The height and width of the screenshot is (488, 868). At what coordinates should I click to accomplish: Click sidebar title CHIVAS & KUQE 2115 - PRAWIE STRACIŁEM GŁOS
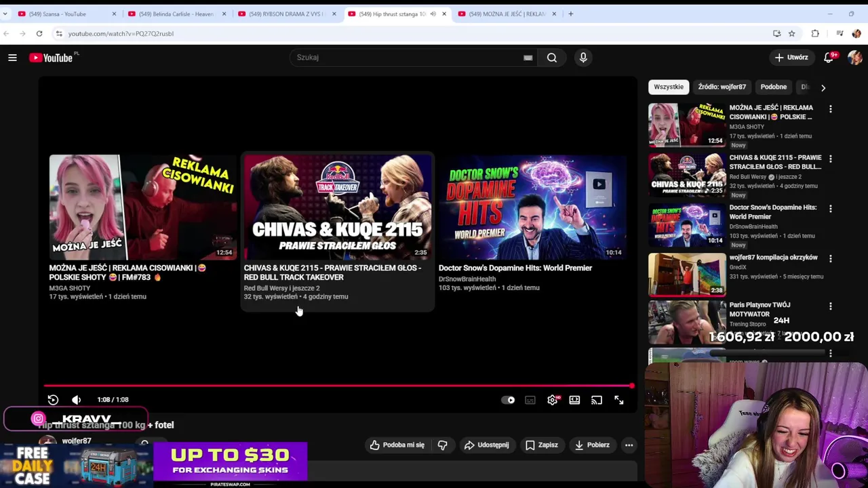pos(775,162)
